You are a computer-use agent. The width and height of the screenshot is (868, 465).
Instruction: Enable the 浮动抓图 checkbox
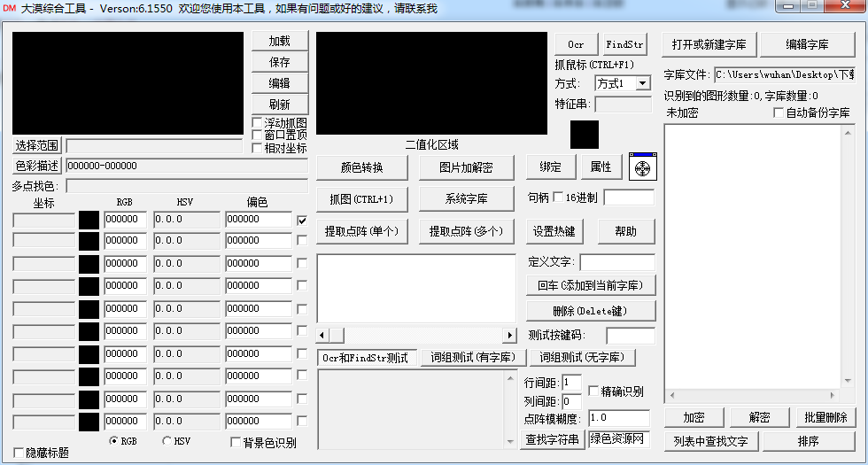[x=258, y=122]
